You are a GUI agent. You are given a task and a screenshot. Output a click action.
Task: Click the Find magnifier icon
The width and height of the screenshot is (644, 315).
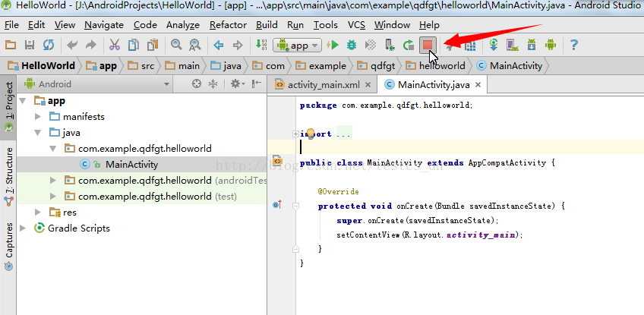(x=177, y=45)
